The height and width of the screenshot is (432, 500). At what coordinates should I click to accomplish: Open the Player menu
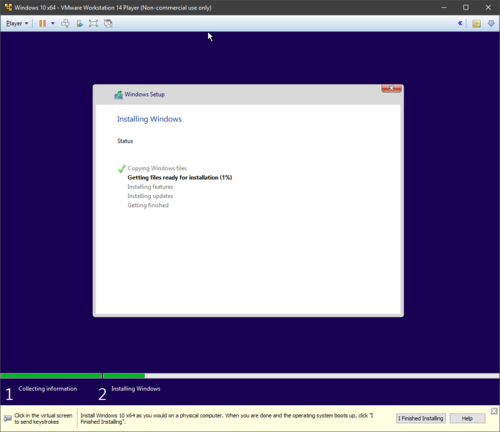(x=17, y=23)
